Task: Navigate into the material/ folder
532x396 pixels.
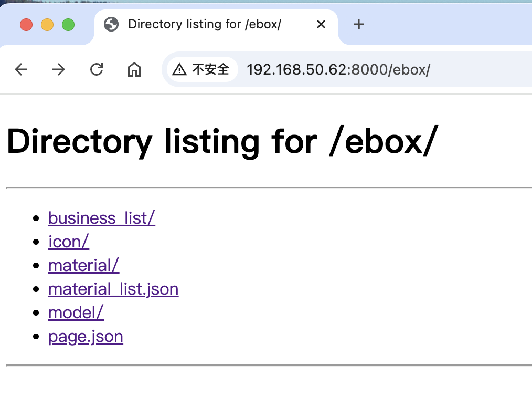Action: tap(84, 265)
